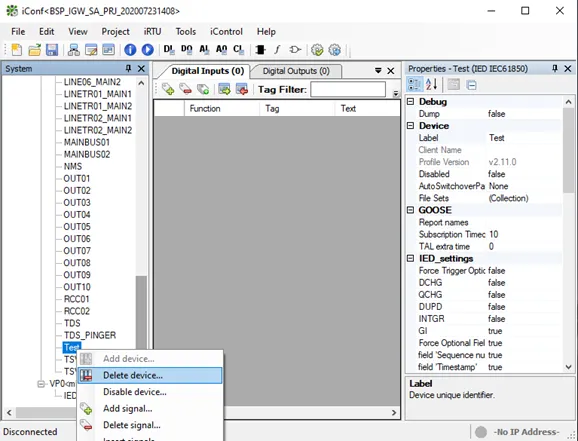Click the Properties panel collapse icon
Viewport: 578px width, 441px height.
(x=471, y=85)
